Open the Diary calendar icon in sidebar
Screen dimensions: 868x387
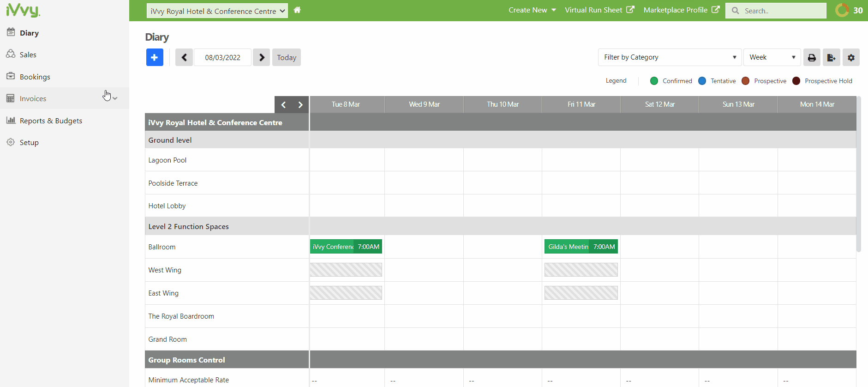point(11,32)
